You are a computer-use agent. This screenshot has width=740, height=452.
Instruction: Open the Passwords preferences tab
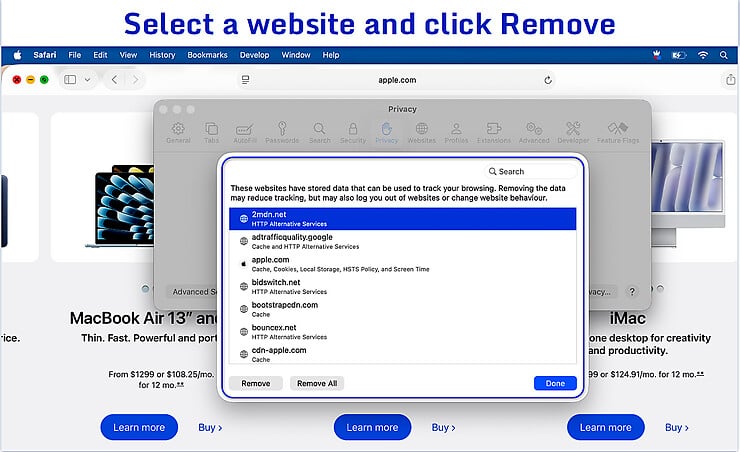point(282,133)
